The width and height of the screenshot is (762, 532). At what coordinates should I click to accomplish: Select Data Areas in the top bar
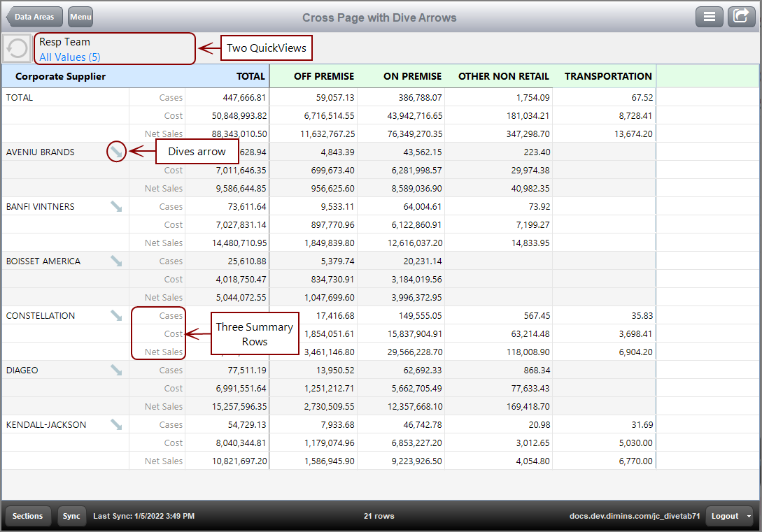[34, 16]
